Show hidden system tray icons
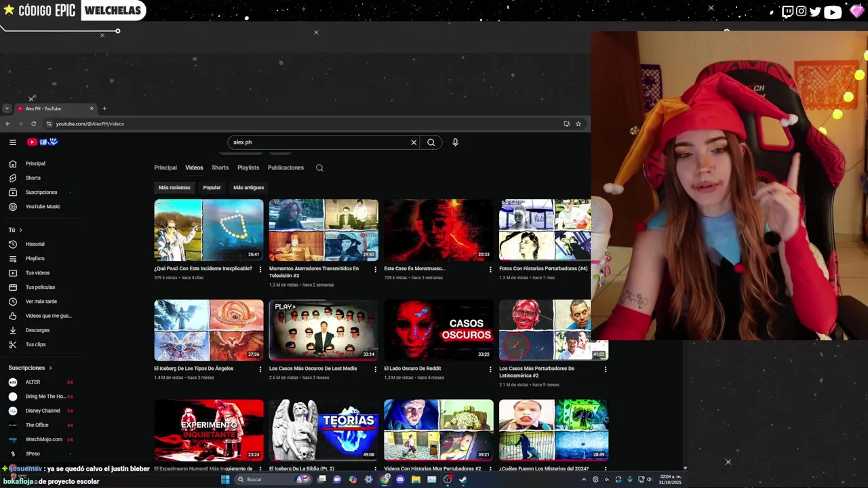868x488 pixels. (x=584, y=479)
